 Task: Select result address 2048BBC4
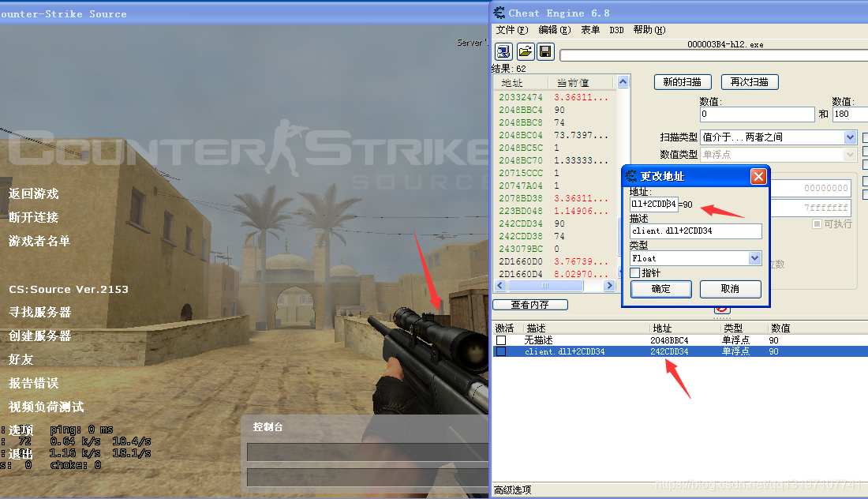pos(521,111)
